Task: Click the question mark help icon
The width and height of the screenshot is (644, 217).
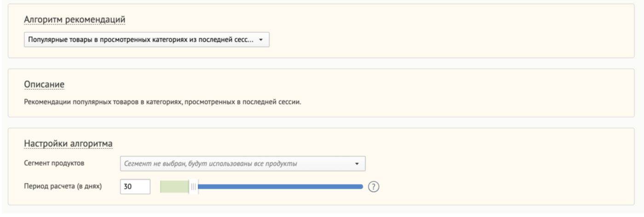Action: point(374,187)
